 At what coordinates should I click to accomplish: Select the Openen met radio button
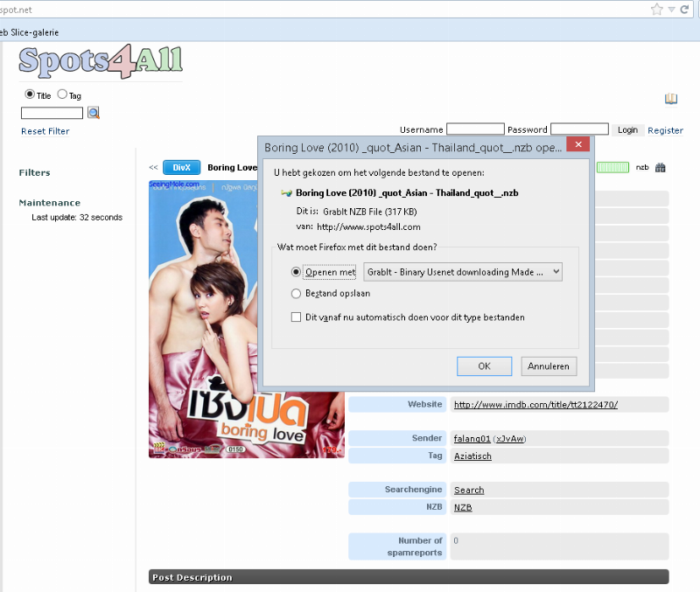point(295,271)
